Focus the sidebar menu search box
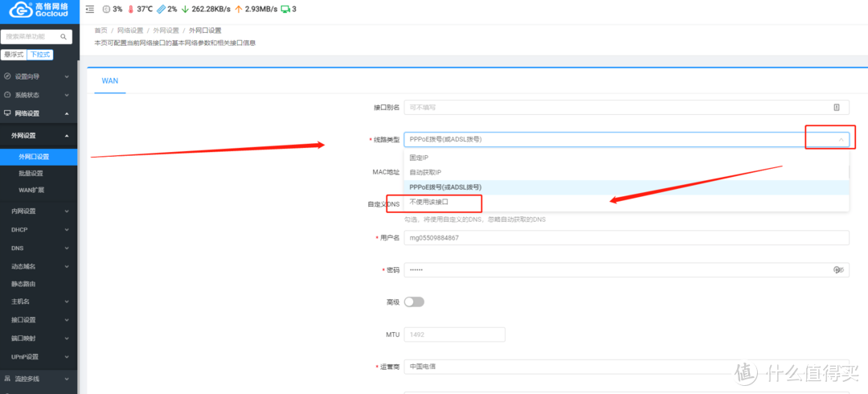Screen dimensions: 868x394 pyautogui.click(x=36, y=36)
